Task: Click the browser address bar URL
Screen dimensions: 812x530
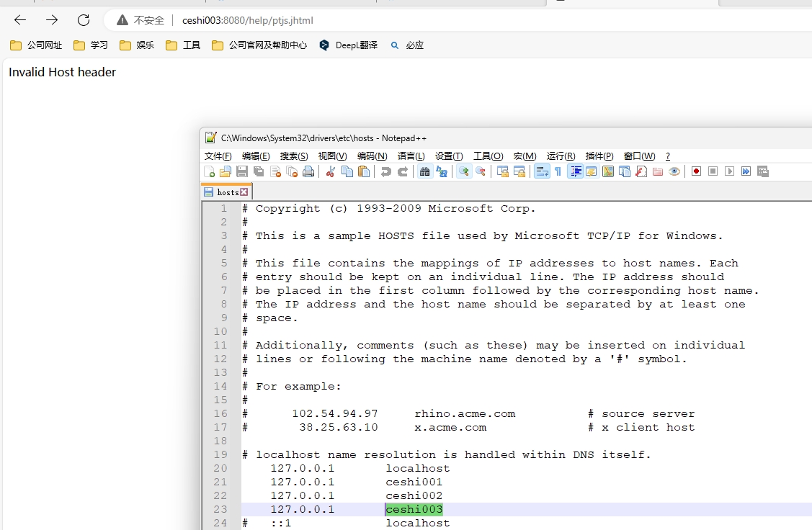Action: [248, 20]
